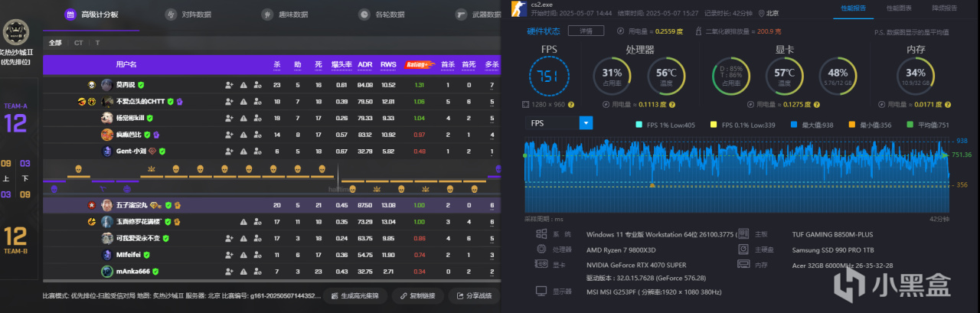
Task: Report warning icon for 疯癫芭比
Action: click(x=243, y=135)
